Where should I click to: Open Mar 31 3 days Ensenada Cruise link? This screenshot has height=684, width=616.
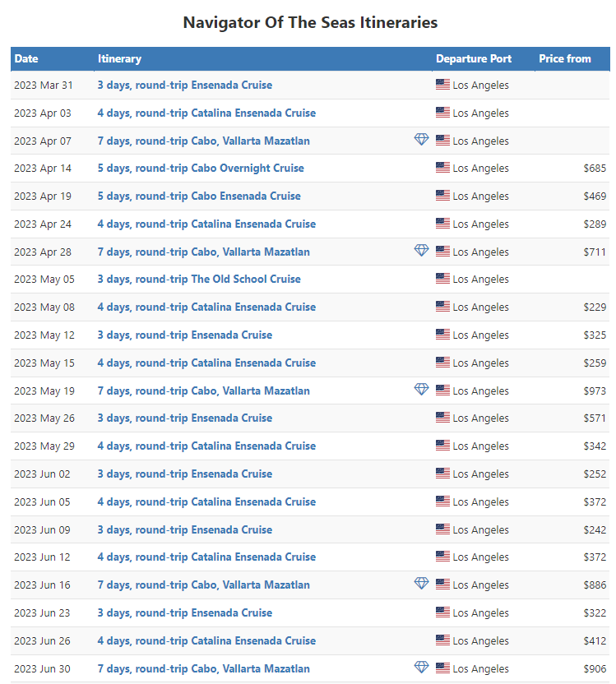(184, 85)
